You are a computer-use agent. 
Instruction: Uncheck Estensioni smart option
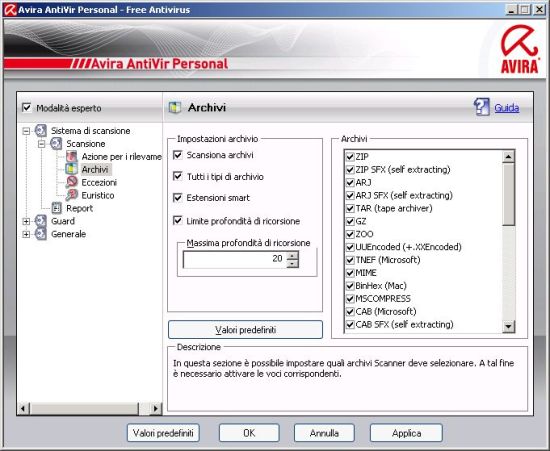pos(178,197)
